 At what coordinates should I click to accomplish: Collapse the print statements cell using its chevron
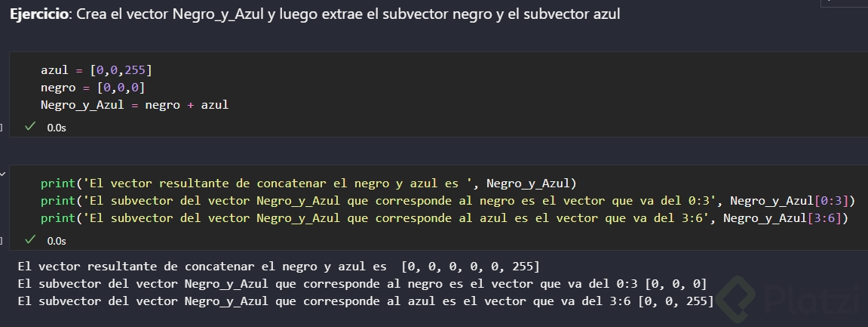pyautogui.click(x=2, y=174)
